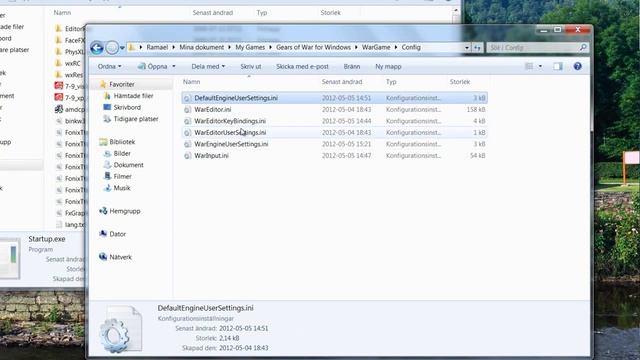The height and width of the screenshot is (360, 640).
Task: Change view with the view icon
Action: [x=529, y=66]
